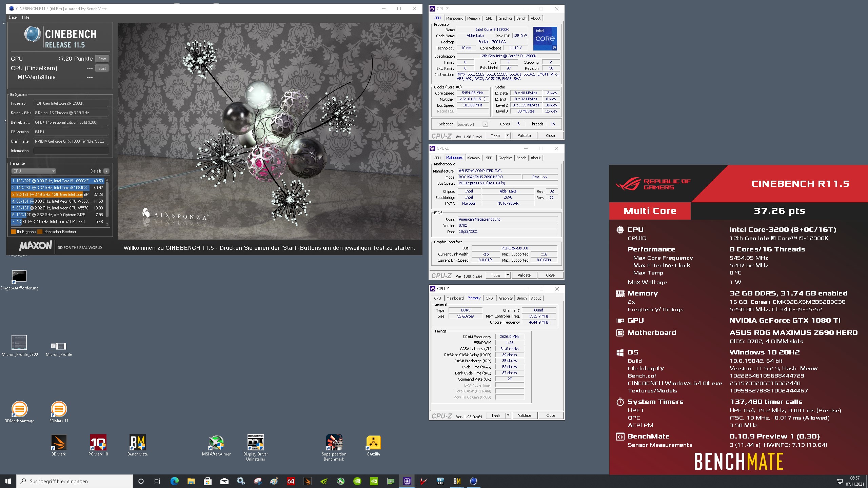Select the 3DMark desktop icon
The image size is (868, 488).
[x=59, y=445]
